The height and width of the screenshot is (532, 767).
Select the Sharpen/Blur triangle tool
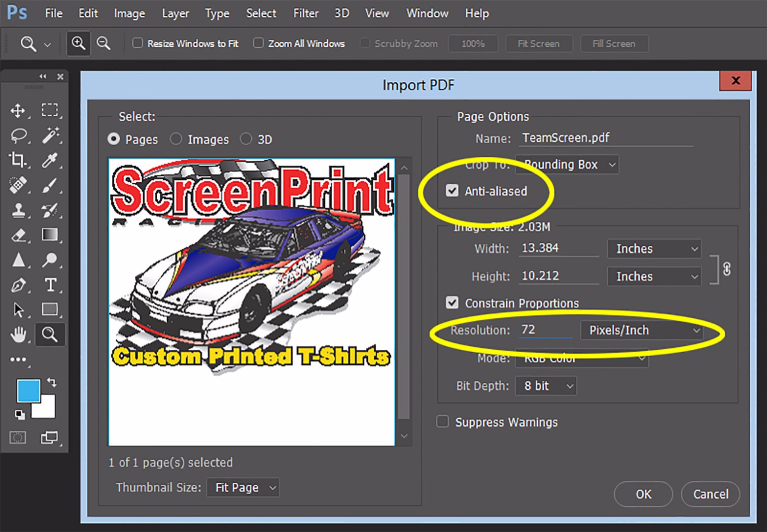click(x=19, y=260)
